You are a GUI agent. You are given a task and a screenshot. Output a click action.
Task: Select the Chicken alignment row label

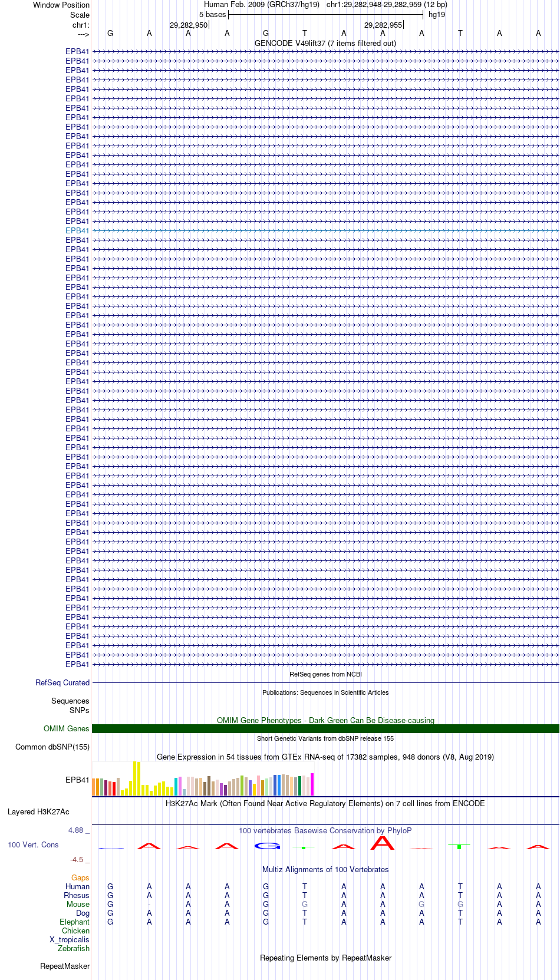point(76,930)
